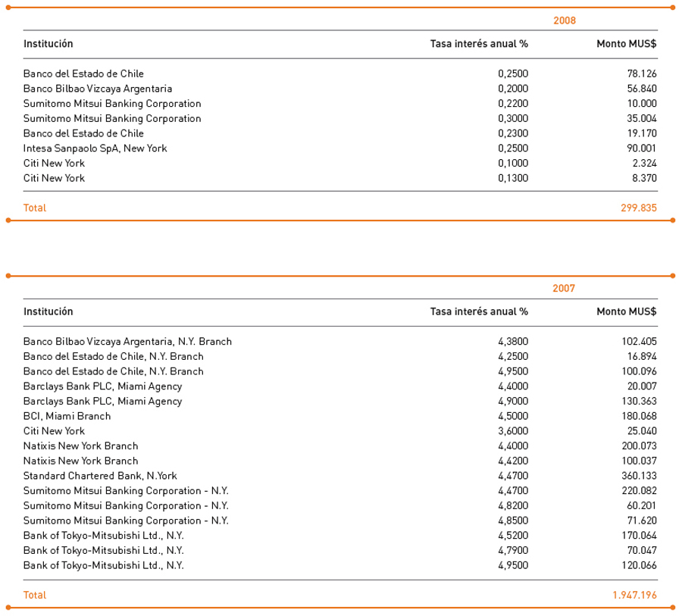
Task: Select the amount 360.133
Action: tap(639, 476)
